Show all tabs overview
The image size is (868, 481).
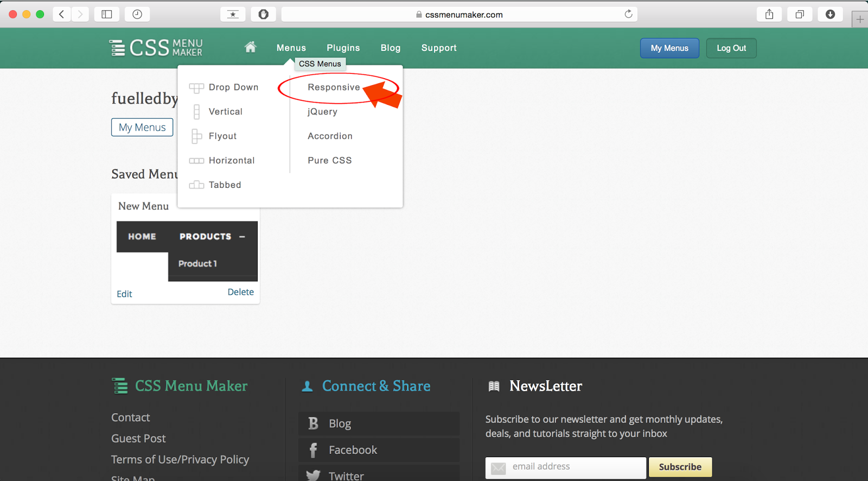pos(800,15)
